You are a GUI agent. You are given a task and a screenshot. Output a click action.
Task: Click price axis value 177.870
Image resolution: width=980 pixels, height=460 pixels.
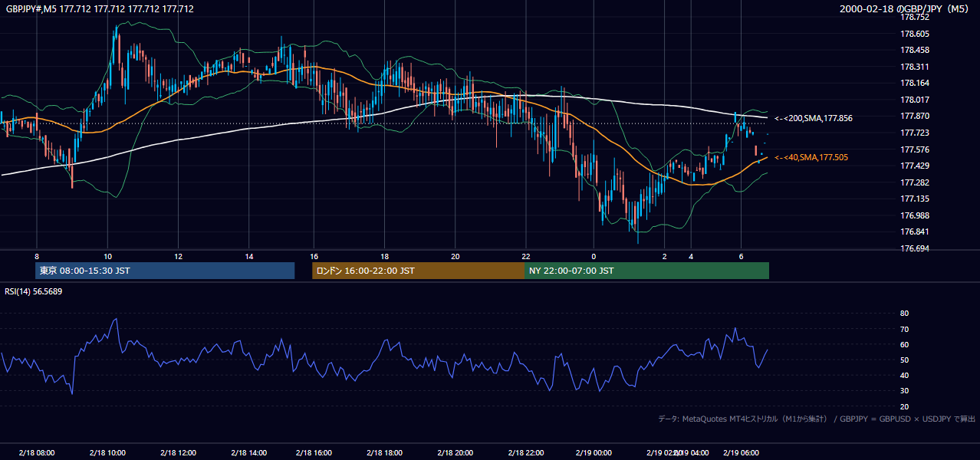[915, 116]
